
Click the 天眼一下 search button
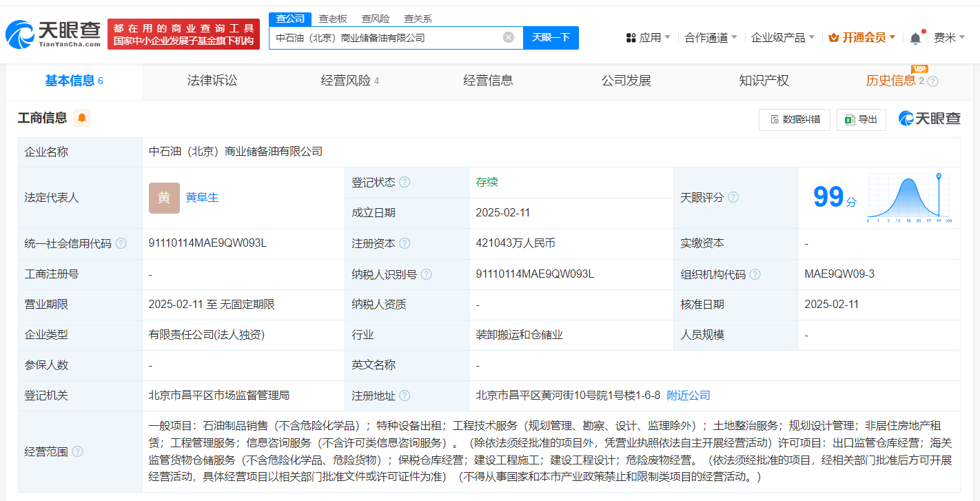coord(551,37)
